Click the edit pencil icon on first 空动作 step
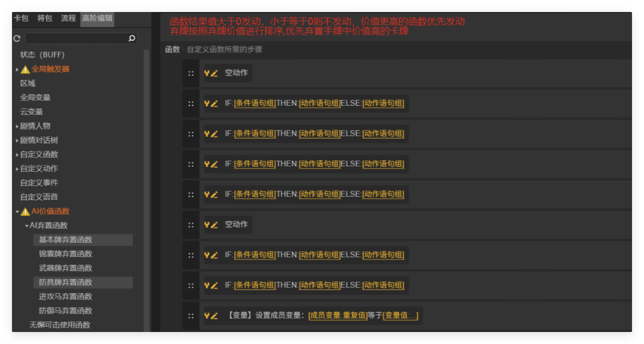Viewport: 644px width, 344px height. point(215,73)
